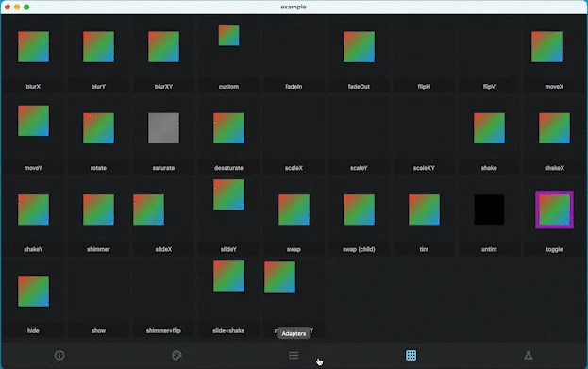Click the gradient square above moveY
The width and height of the screenshot is (588, 369).
[x=33, y=121]
